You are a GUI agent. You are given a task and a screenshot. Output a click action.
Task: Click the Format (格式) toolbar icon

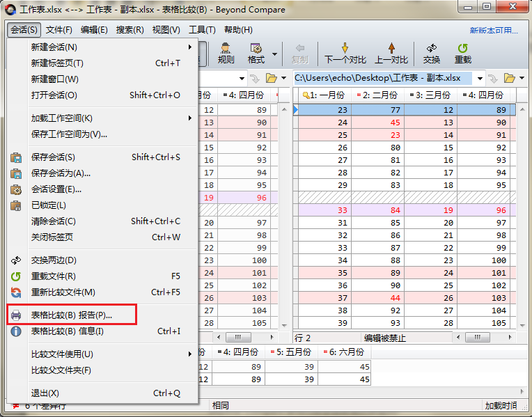point(256,54)
